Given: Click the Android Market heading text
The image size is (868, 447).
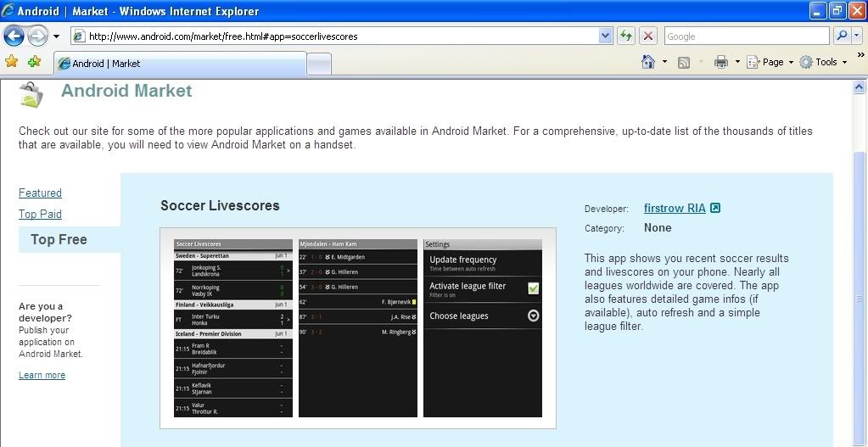Looking at the screenshot, I should tap(126, 91).
